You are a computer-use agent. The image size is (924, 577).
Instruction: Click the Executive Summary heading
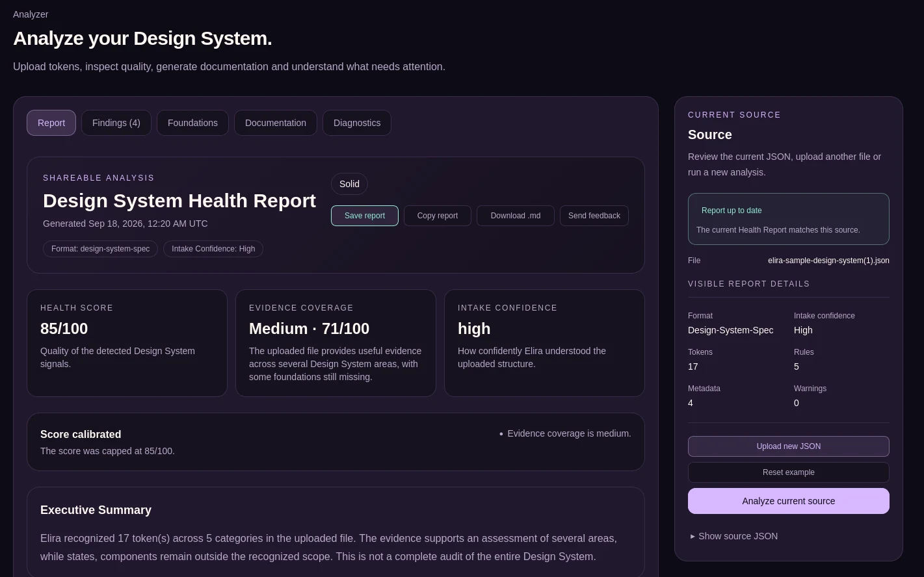click(96, 510)
